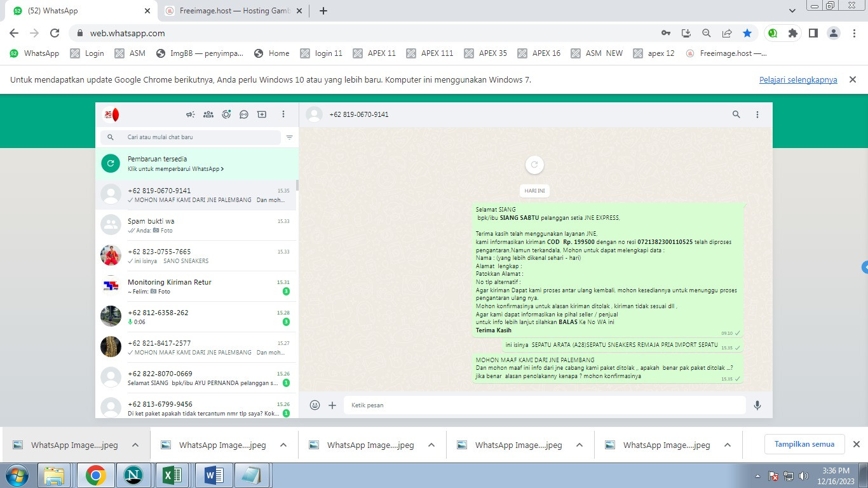Click 'Klik untuk memperbarui WhatsApp' link
The height and width of the screenshot is (488, 868).
tap(175, 169)
